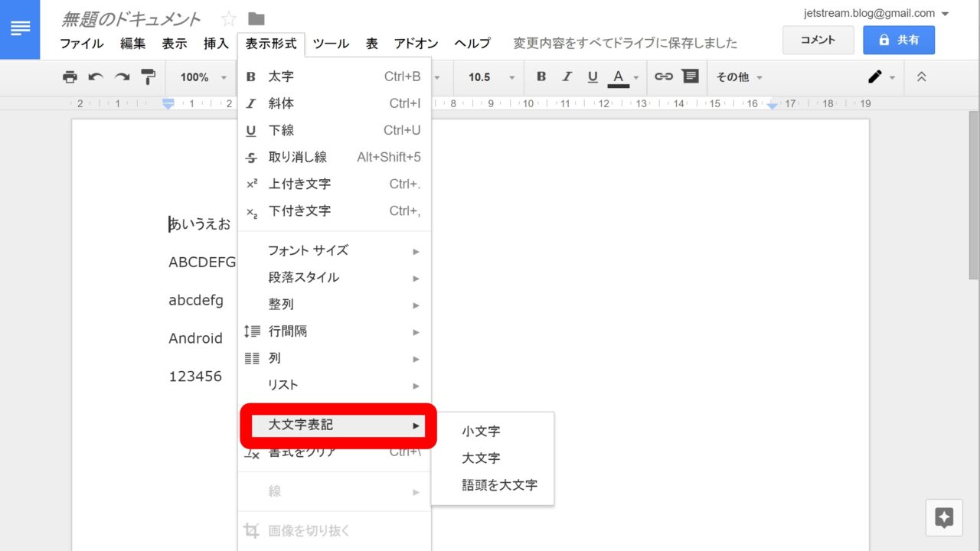Open the Explore button at bottom right
Image resolution: width=980 pixels, height=551 pixels.
pyautogui.click(x=944, y=518)
